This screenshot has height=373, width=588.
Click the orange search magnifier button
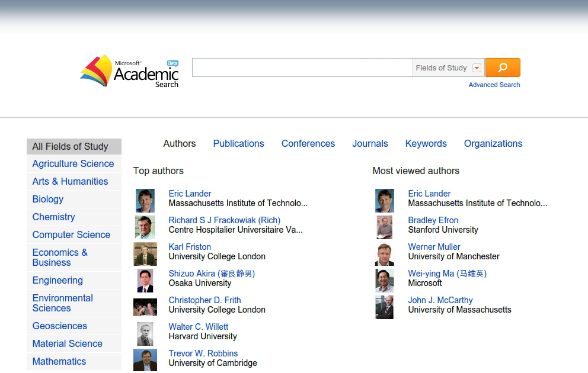click(x=503, y=67)
